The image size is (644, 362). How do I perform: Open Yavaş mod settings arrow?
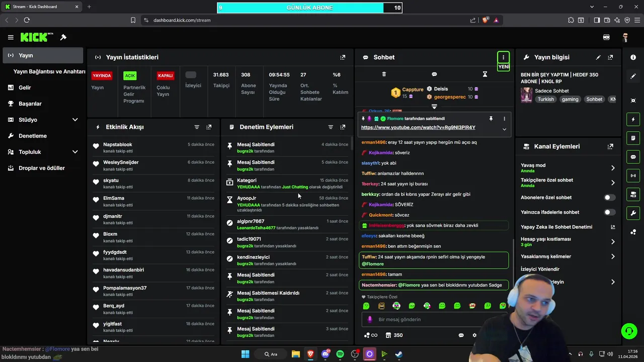613,168
